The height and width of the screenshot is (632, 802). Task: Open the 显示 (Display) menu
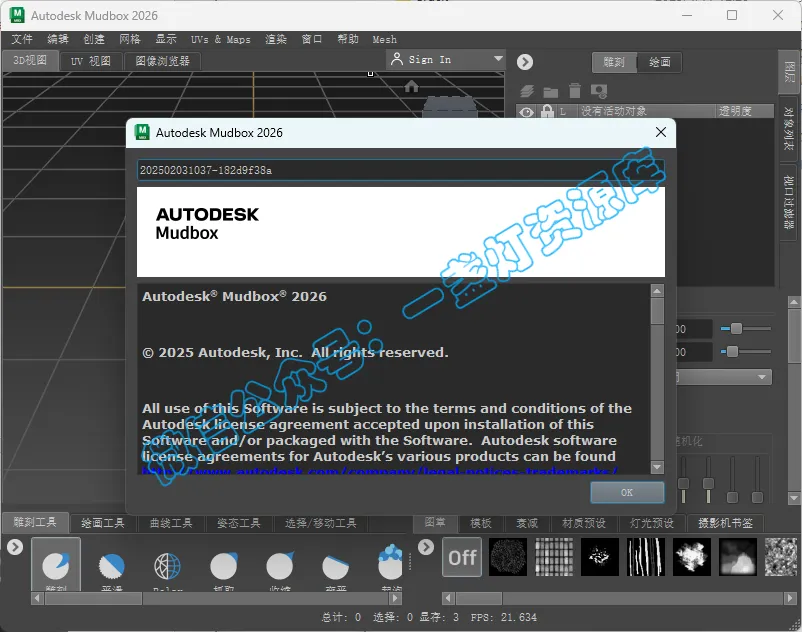(x=166, y=39)
